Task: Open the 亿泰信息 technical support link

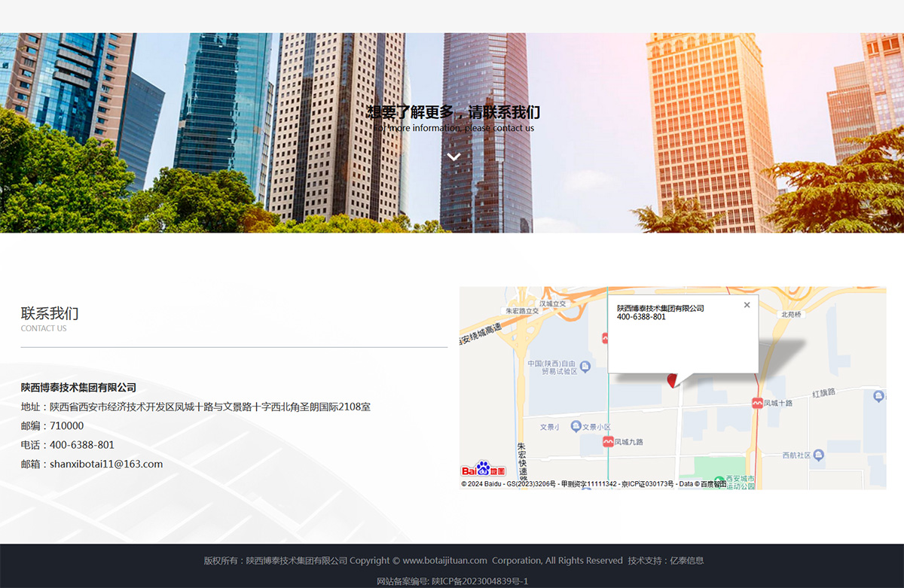Action: pyautogui.click(x=687, y=560)
